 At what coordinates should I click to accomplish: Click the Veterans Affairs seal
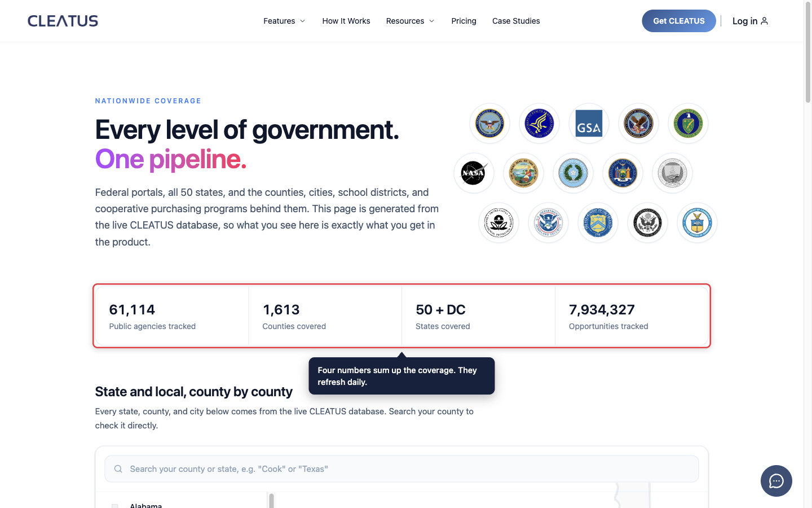click(x=638, y=124)
